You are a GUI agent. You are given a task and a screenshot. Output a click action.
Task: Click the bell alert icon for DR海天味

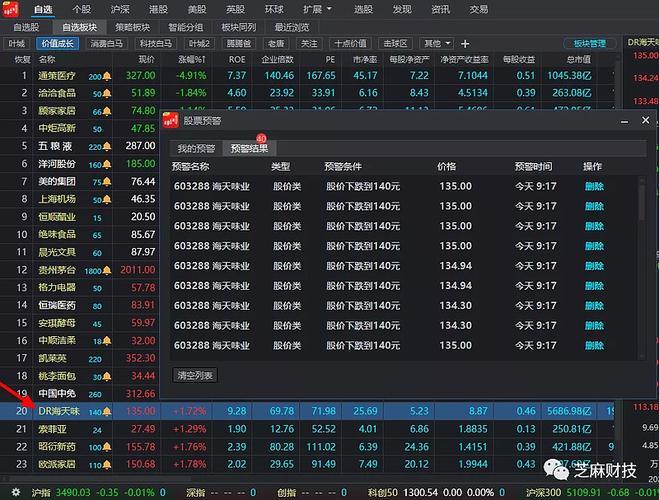coord(107,412)
